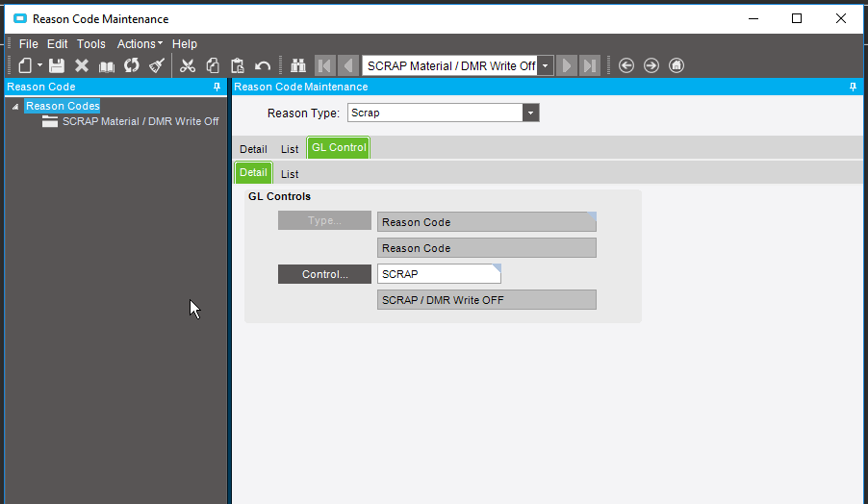Collapse the Reason Codes tree node
Screen dimensions: 868x504
point(15,106)
